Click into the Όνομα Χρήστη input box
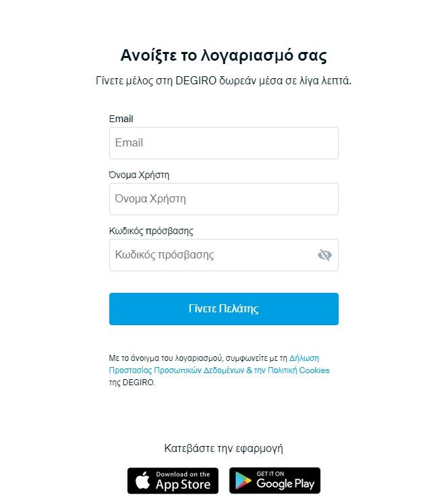Viewport: 423px width, 504px height. (x=224, y=199)
